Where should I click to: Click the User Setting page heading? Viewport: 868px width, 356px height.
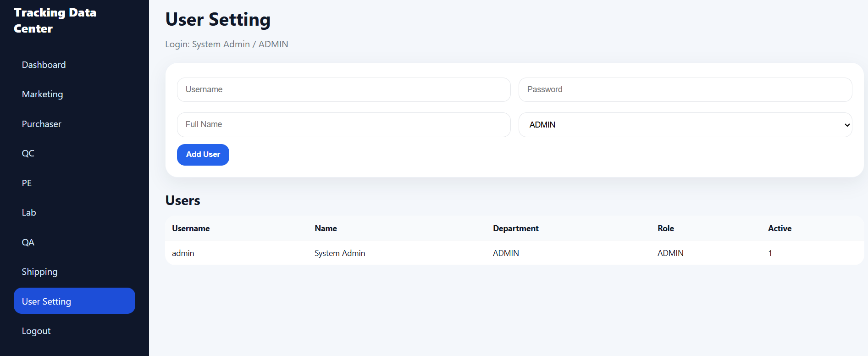click(218, 20)
